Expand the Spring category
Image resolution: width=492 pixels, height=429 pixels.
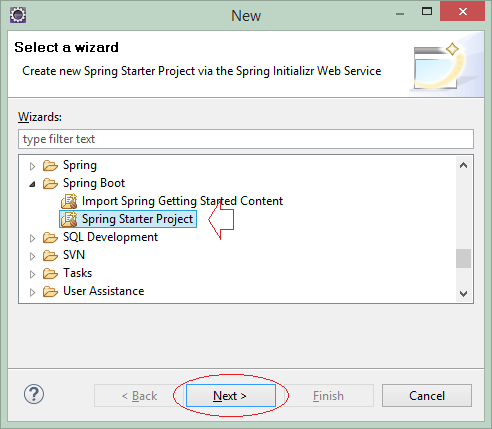coord(32,166)
